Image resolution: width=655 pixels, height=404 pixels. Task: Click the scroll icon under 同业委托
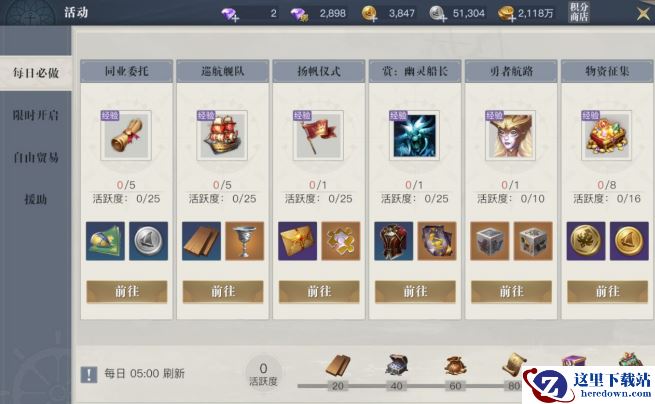pyautogui.click(x=126, y=135)
